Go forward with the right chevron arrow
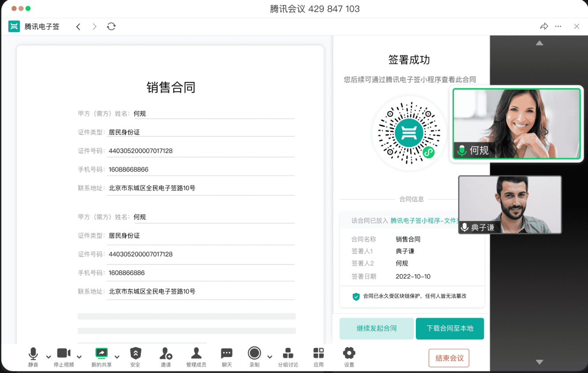This screenshot has height=373, width=588. (94, 26)
